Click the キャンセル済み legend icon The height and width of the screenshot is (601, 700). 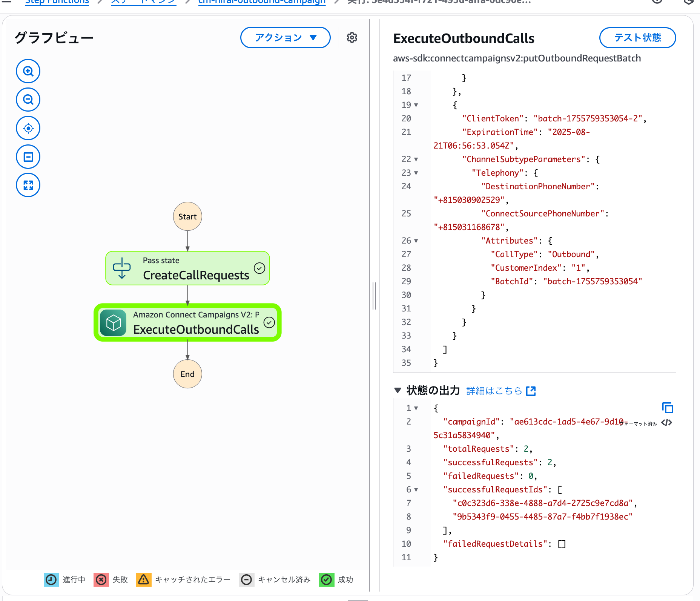click(x=246, y=580)
